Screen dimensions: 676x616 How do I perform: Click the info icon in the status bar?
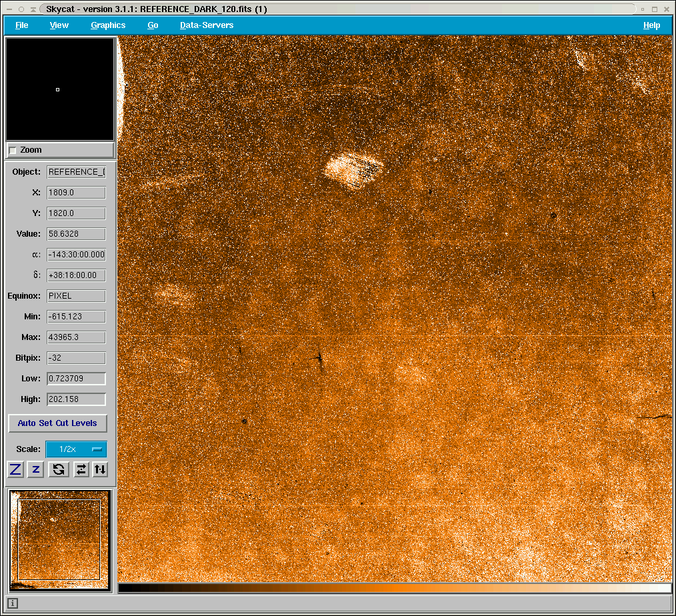click(x=13, y=603)
